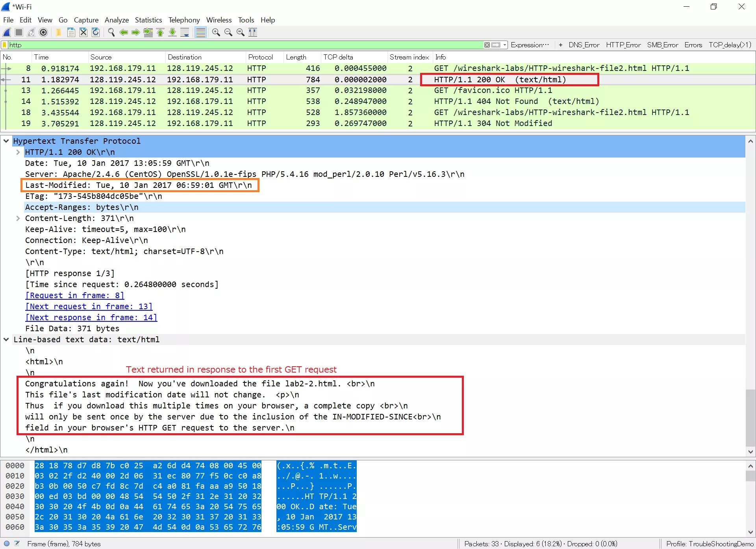Open the display filter history dropdown
This screenshot has width=756, height=549.
coord(505,45)
